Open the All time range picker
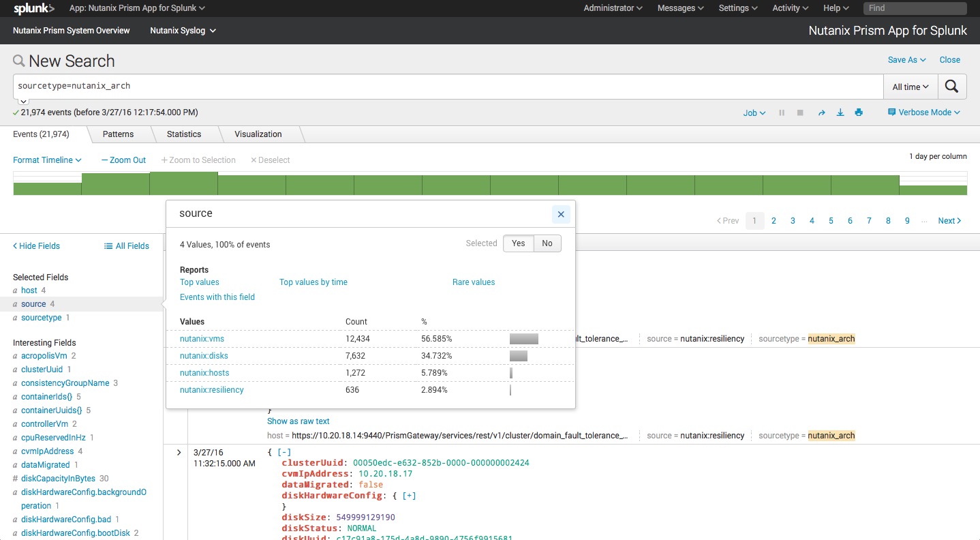Screen dimensions: 980x540 [910, 87]
